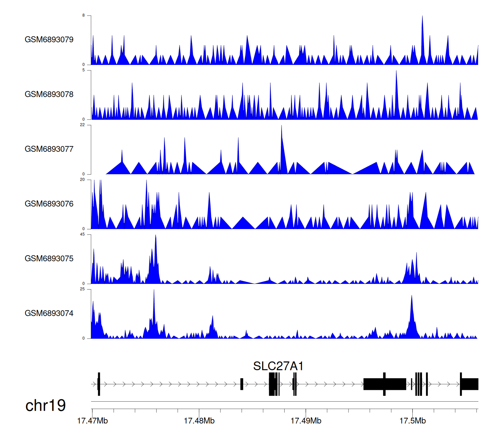The image size is (504, 444).
Task: Click the 17.49Mb axis tick label
Action: pyautogui.click(x=306, y=421)
